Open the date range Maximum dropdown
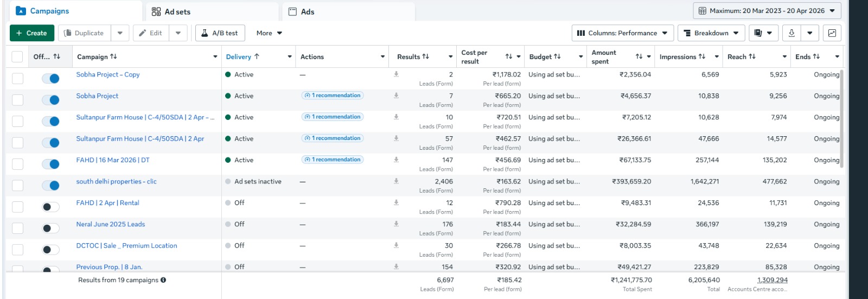 coord(767,11)
